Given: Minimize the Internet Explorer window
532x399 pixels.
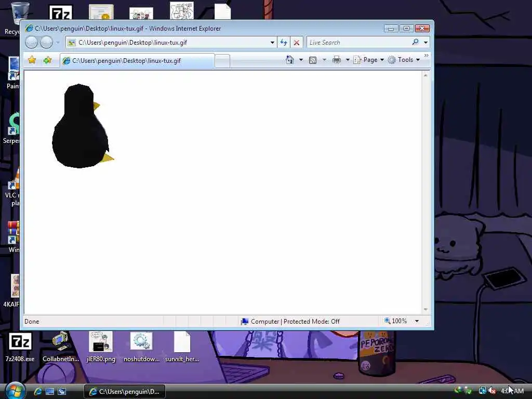Looking at the screenshot, I should coord(391,29).
